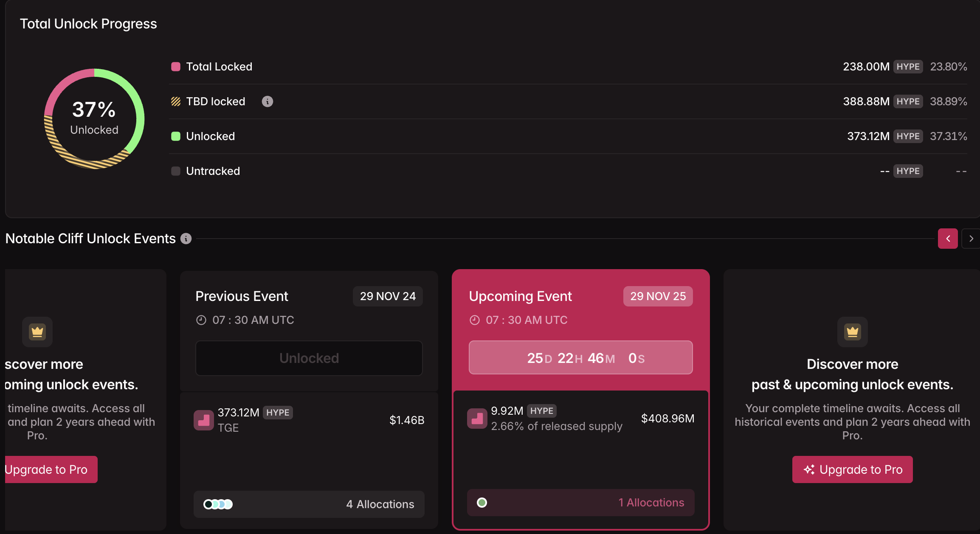Click the clock icon in Previous Event card
The image size is (980, 534).
tap(201, 320)
